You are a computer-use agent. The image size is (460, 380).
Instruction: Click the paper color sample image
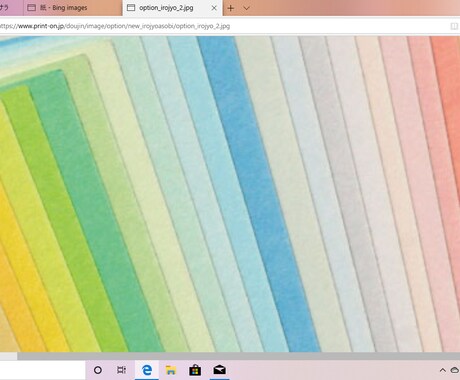pyautogui.click(x=230, y=194)
